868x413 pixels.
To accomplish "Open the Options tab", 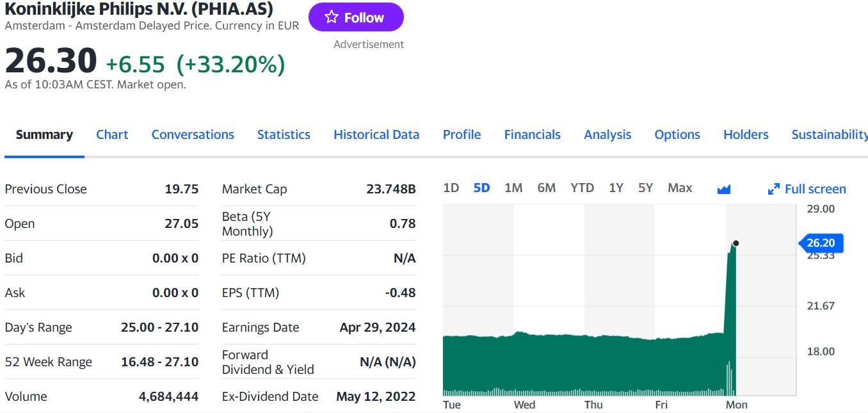I will (677, 134).
